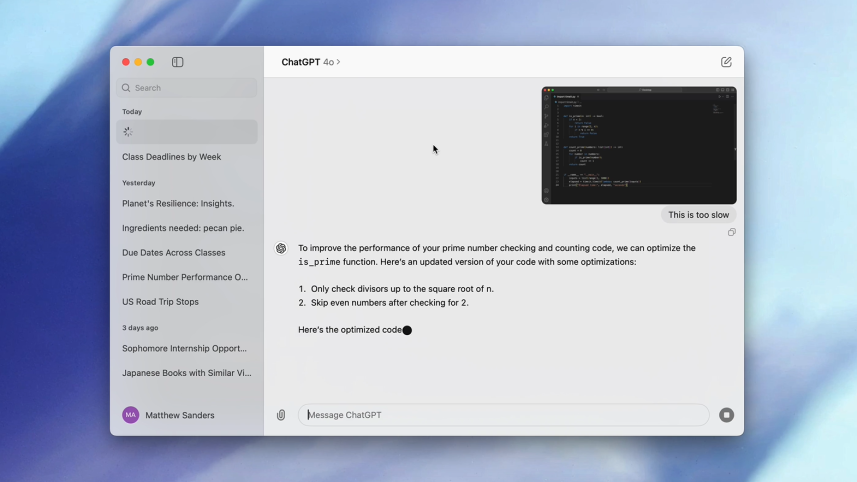The image size is (857, 482).
Task: Open Sophomore Internship Opportunities chat
Action: click(x=186, y=348)
